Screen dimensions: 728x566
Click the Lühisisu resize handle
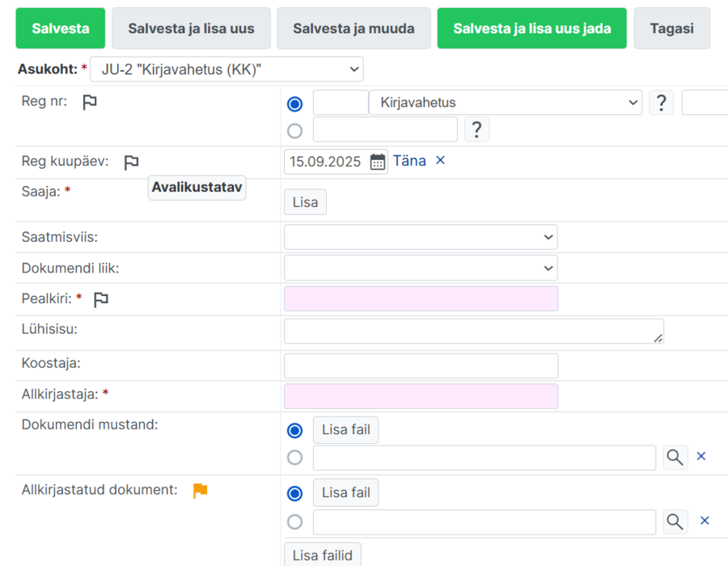click(x=658, y=338)
